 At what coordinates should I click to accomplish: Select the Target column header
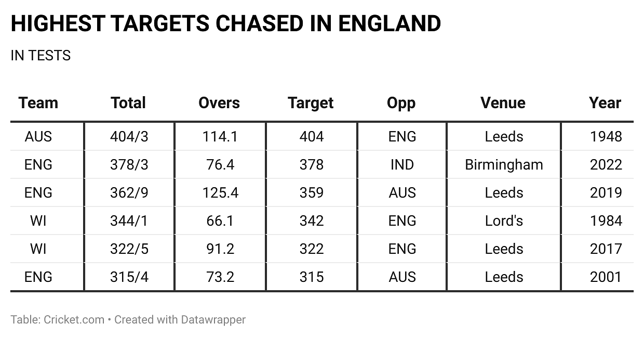[x=311, y=103]
